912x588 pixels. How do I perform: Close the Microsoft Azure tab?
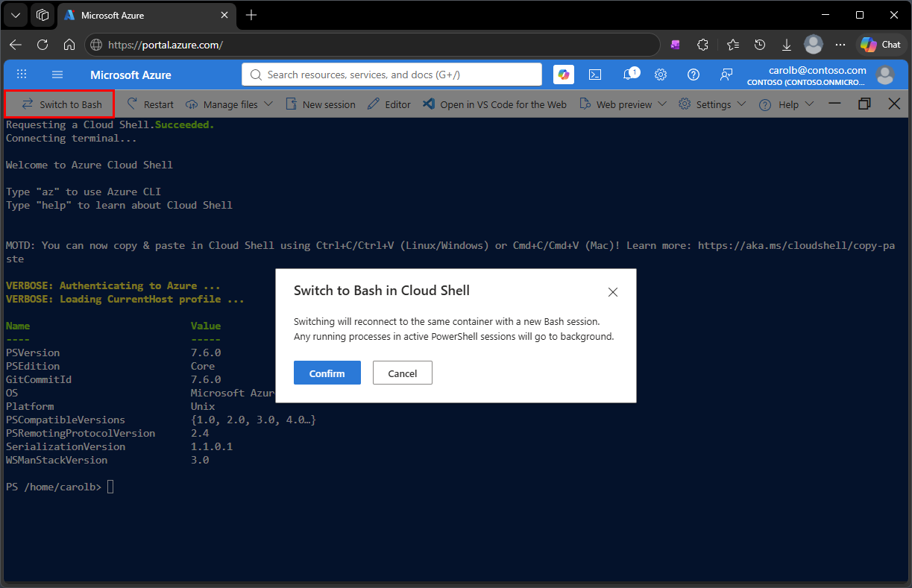click(x=225, y=15)
